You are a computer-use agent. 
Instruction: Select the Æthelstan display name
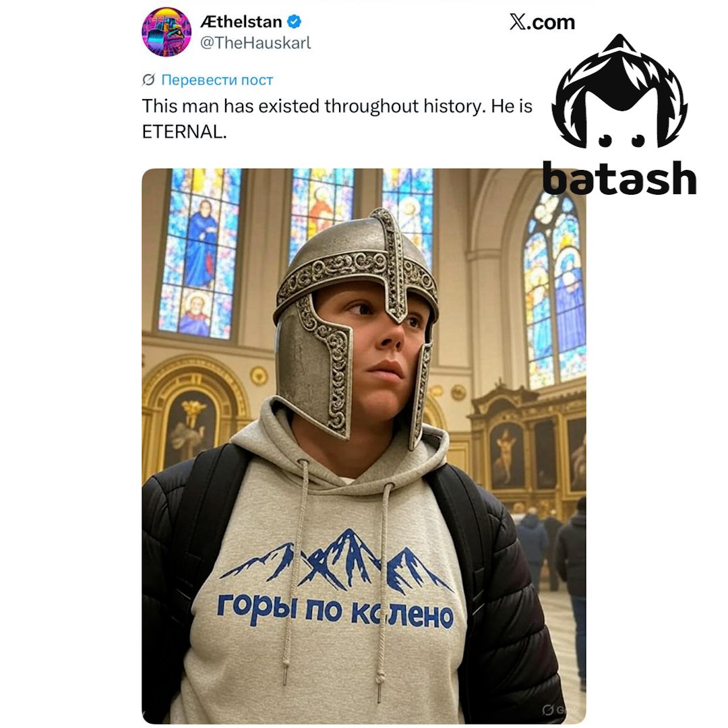pyautogui.click(x=241, y=22)
